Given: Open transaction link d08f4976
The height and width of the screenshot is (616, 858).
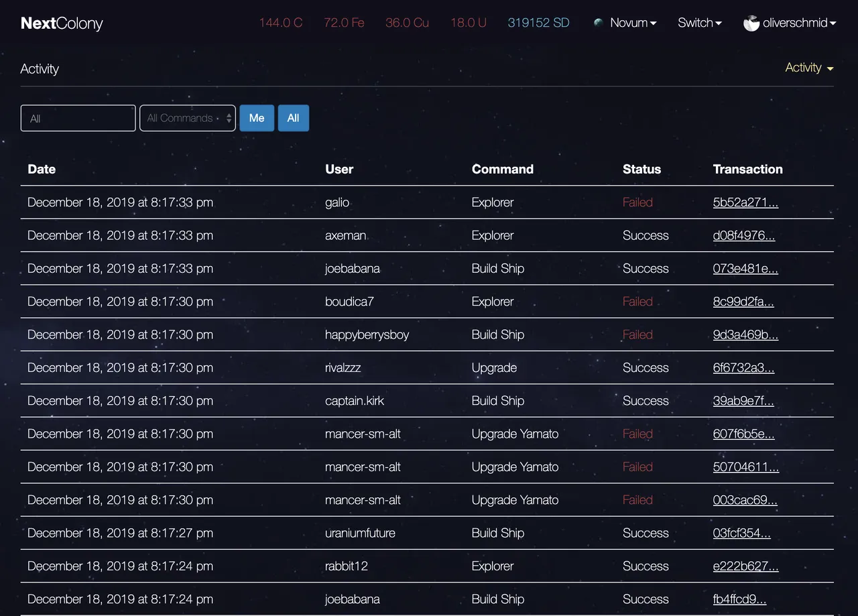Looking at the screenshot, I should click(x=743, y=235).
